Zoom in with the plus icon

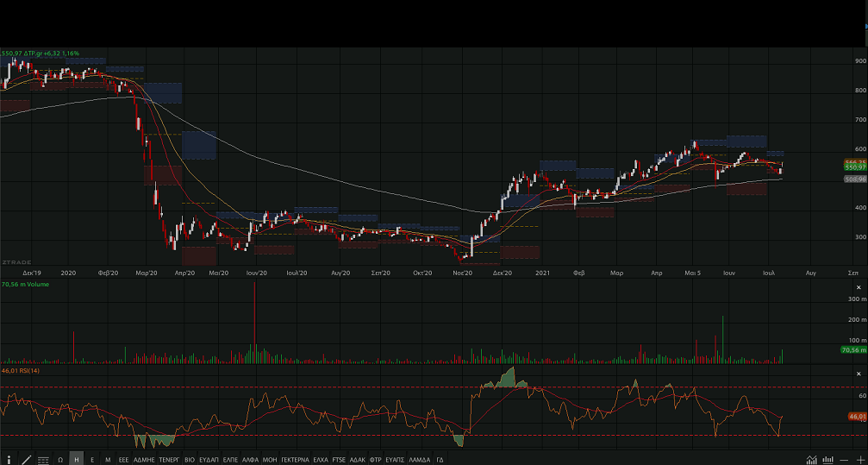coord(859,459)
